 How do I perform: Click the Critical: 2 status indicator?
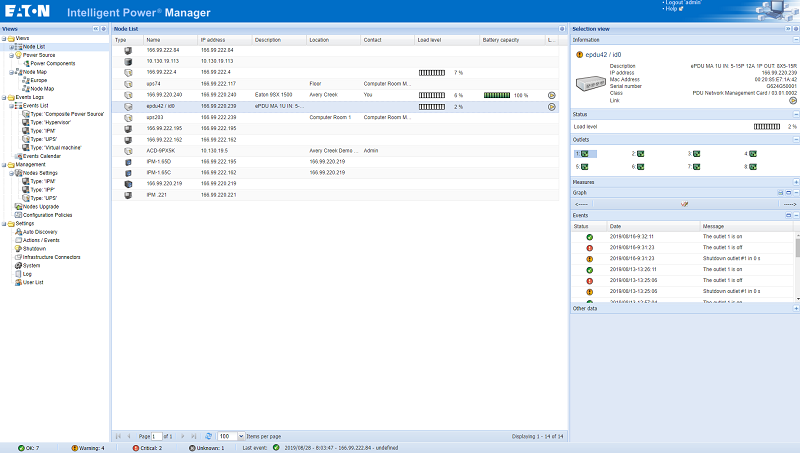point(147,448)
